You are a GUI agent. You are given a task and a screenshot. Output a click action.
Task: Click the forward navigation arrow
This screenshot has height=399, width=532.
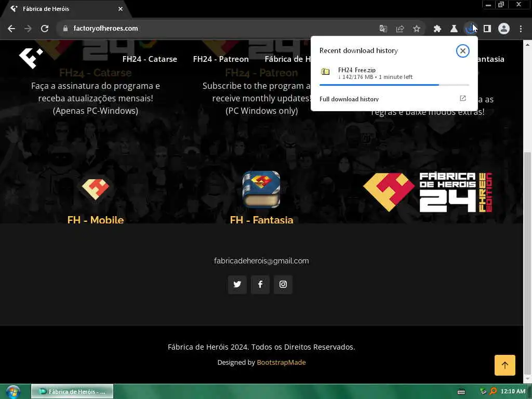click(28, 29)
